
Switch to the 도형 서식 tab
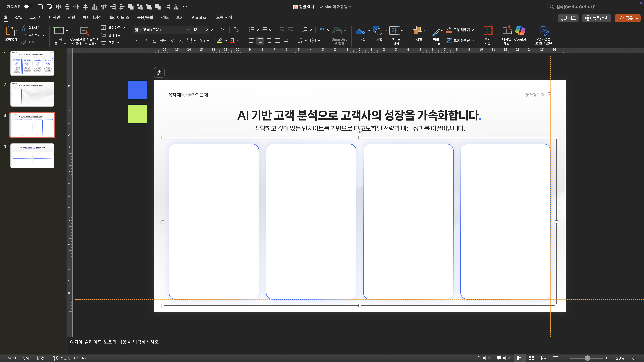tap(224, 17)
